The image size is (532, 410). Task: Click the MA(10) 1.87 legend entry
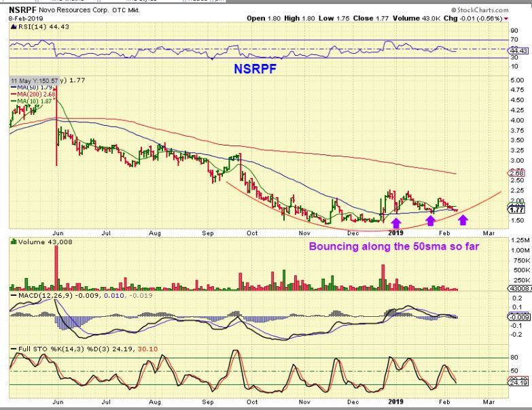tap(33, 101)
